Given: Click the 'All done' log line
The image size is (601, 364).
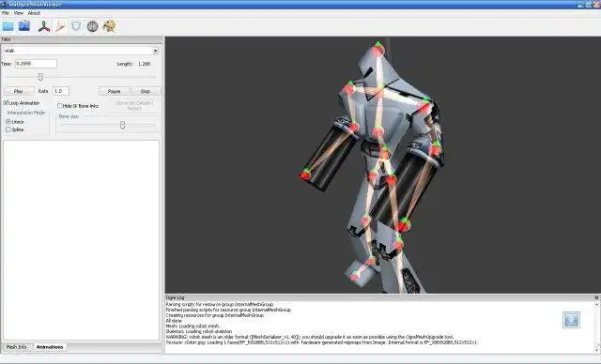Looking at the screenshot, I should 174,320.
